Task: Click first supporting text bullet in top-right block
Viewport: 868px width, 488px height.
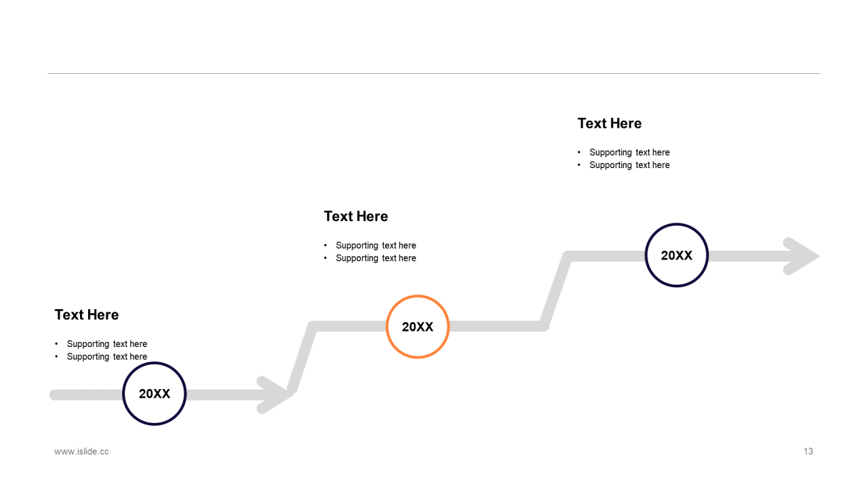Action: pyautogui.click(x=629, y=152)
